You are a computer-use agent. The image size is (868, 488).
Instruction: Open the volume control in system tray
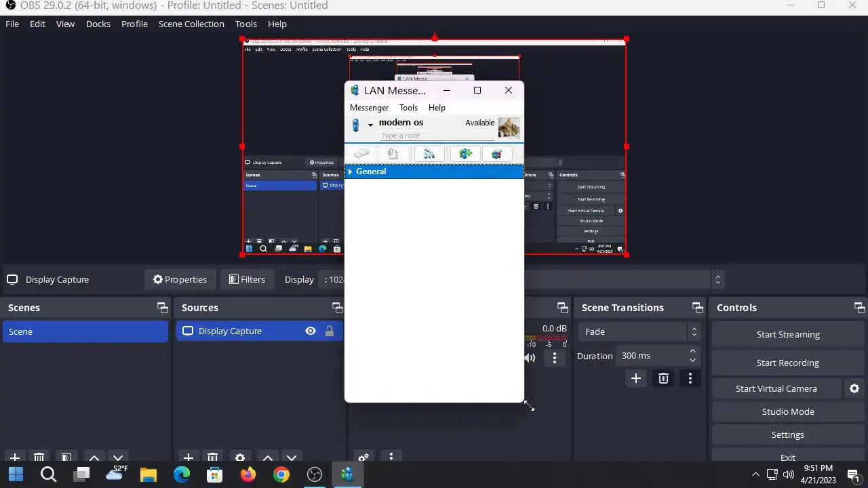tap(787, 474)
